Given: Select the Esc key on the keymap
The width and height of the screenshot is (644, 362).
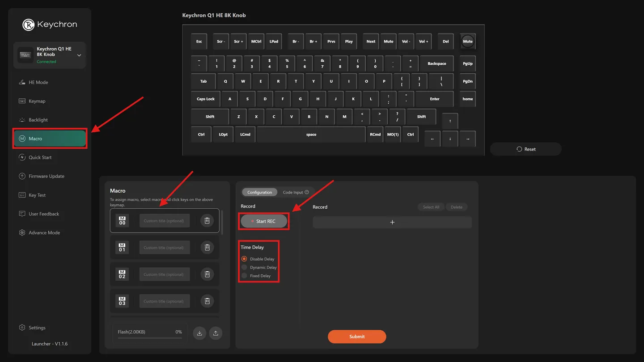Looking at the screenshot, I should click(x=199, y=42).
